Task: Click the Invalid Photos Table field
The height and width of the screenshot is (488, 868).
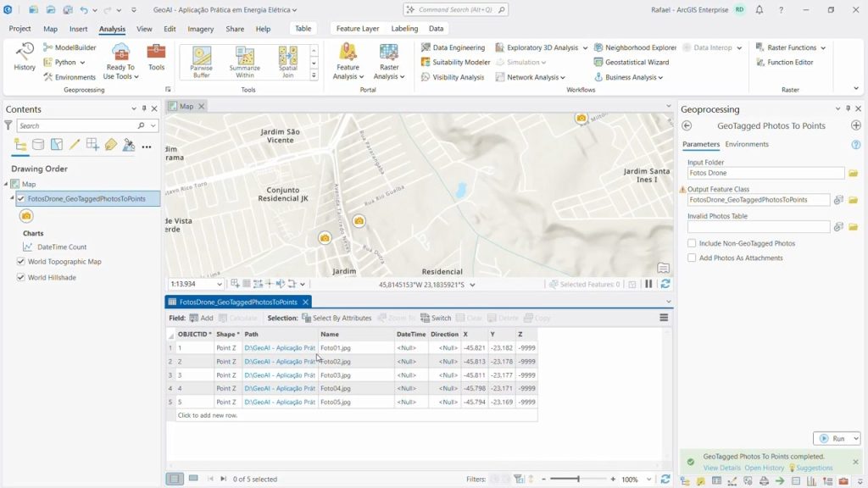Action: [x=759, y=227]
